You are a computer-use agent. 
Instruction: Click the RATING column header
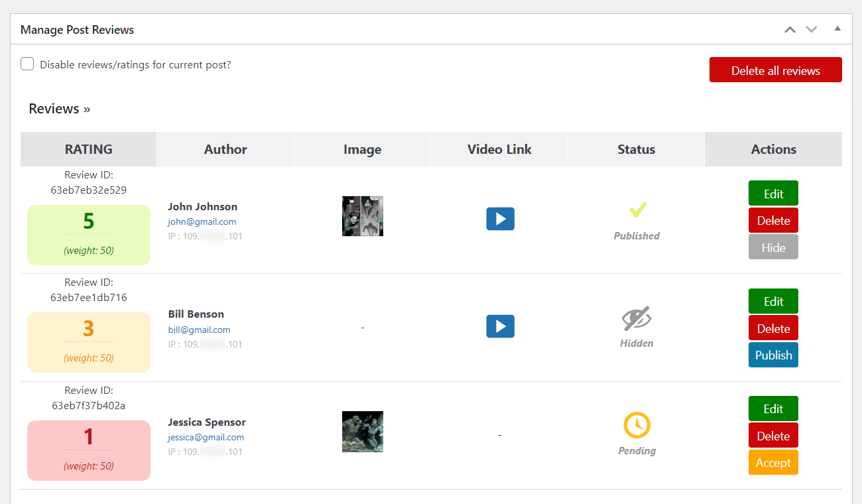click(x=89, y=149)
